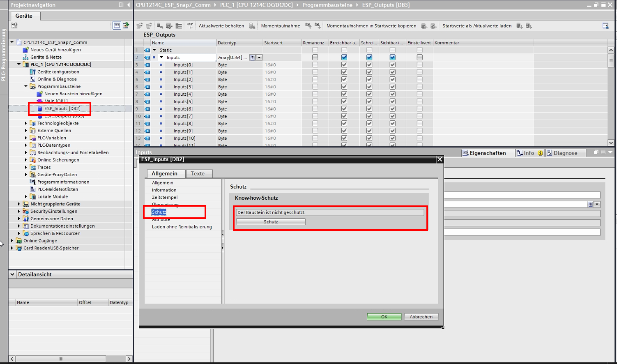Screen dimensions: 617x364
Task: Click the ESP_Inputs DB2 block icon
Action: pos(40,109)
